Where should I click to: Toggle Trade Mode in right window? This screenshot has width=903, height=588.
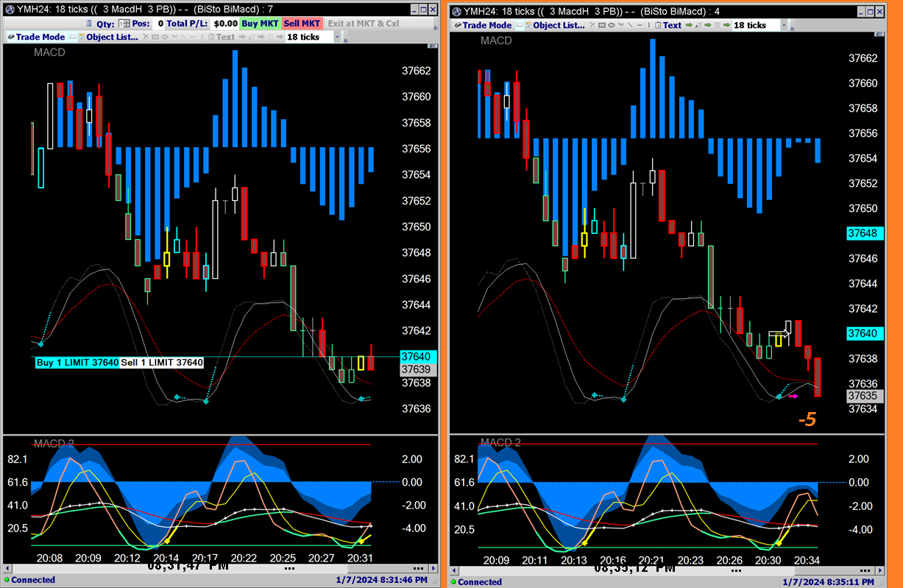(484, 25)
